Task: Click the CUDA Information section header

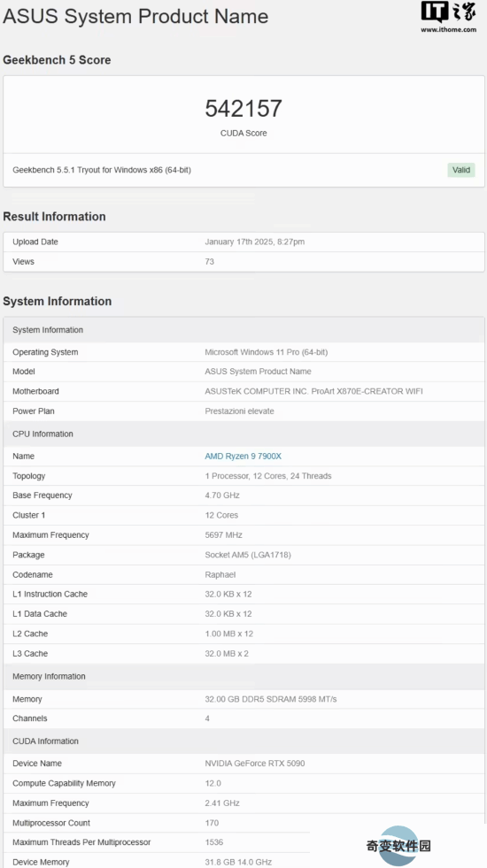Action: (x=243, y=741)
